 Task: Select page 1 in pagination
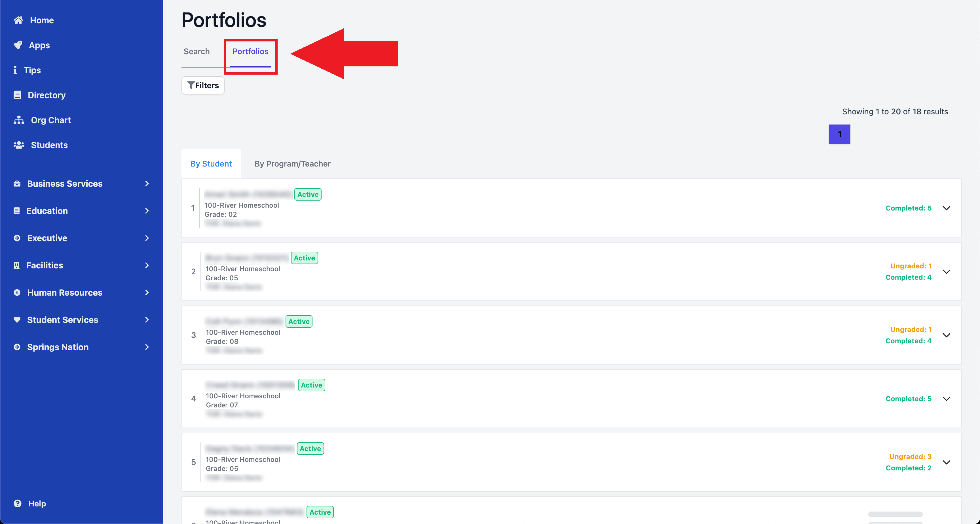pos(839,134)
